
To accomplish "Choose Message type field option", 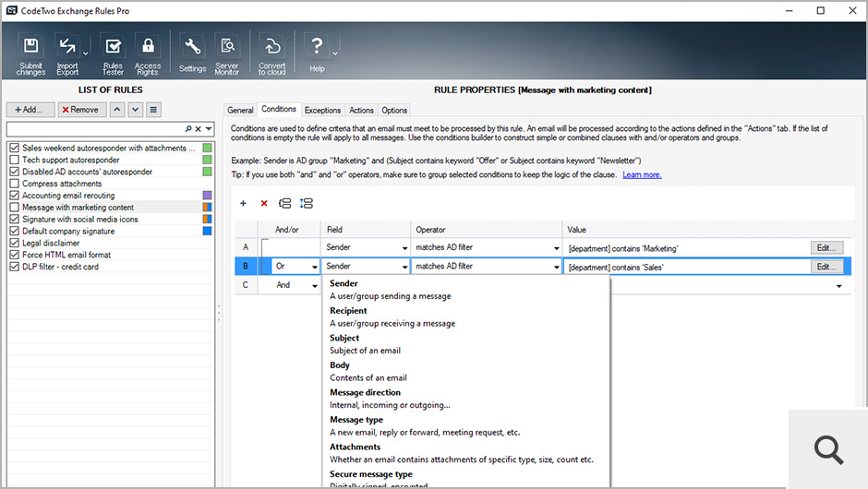I will click(466, 426).
